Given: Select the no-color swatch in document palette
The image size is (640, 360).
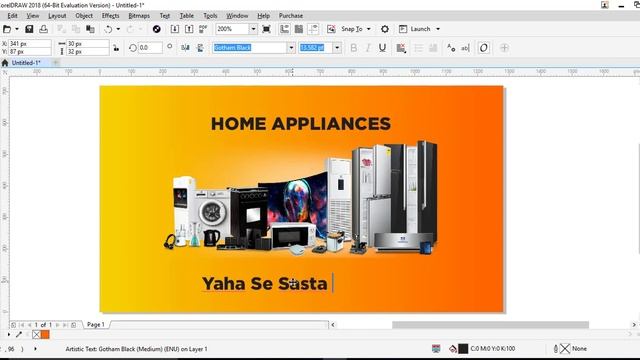Looking at the screenshot, I should [36, 335].
